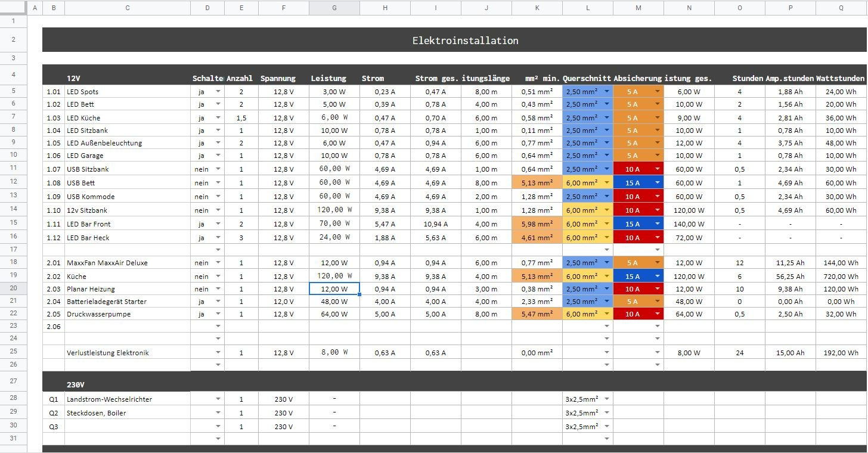This screenshot has height=453, width=868.
Task: Select 10,94 A cell for LED Bar Front
Action: click(436, 224)
